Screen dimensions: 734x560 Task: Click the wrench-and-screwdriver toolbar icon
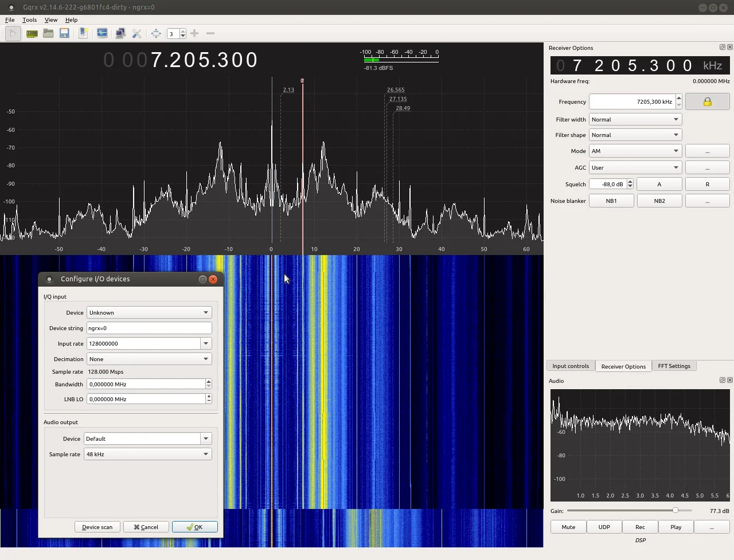(x=136, y=33)
